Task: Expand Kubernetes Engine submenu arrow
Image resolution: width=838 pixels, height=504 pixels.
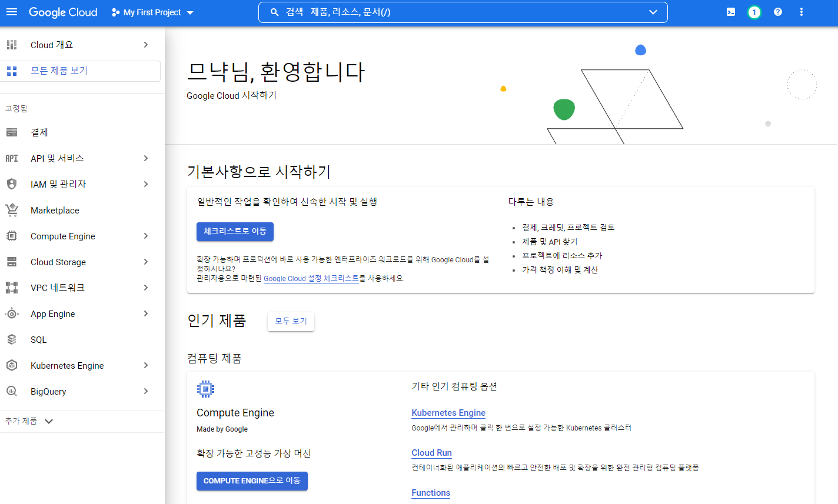Action: coord(146,365)
